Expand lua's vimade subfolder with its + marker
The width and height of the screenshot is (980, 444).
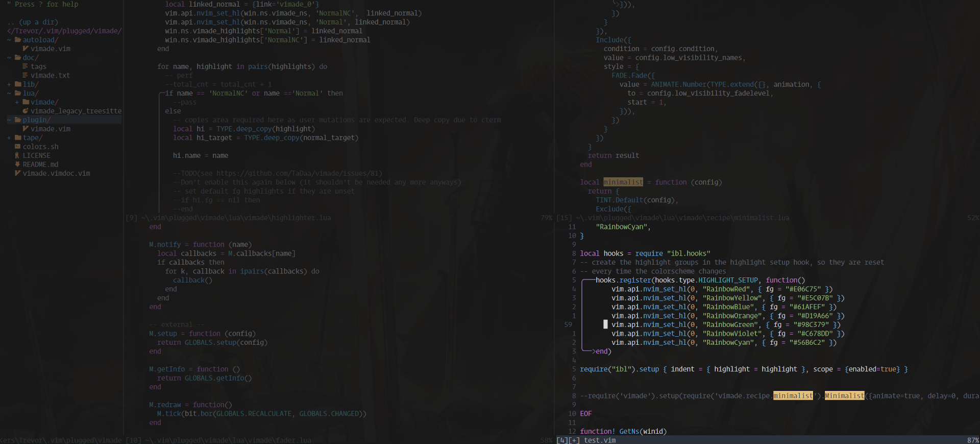point(17,102)
